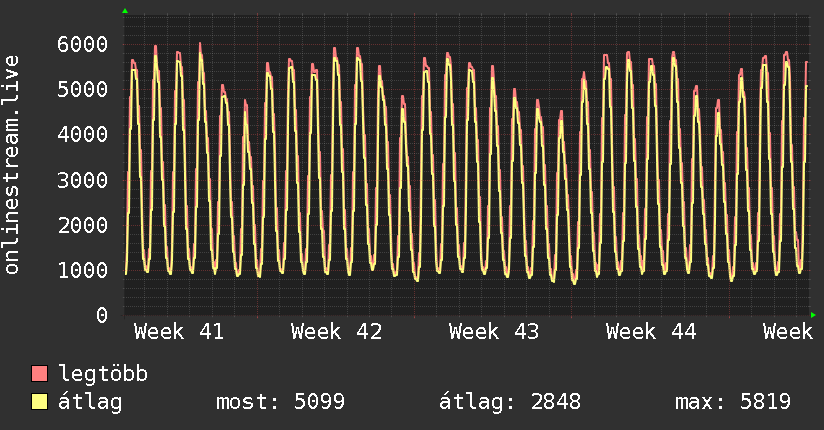Screen dimensions: 824x430
Task: Click the 'most: 5099' current value
Action: (280, 402)
